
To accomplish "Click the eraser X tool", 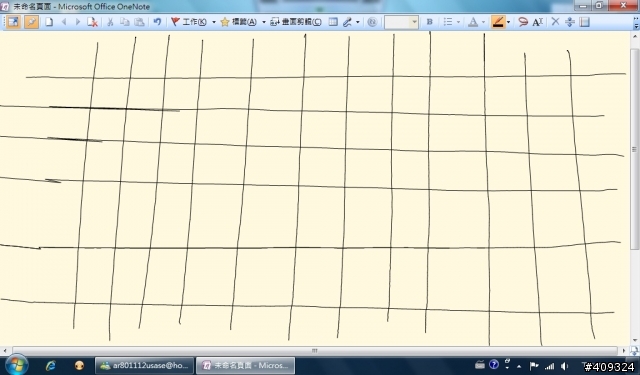I will pos(555,22).
